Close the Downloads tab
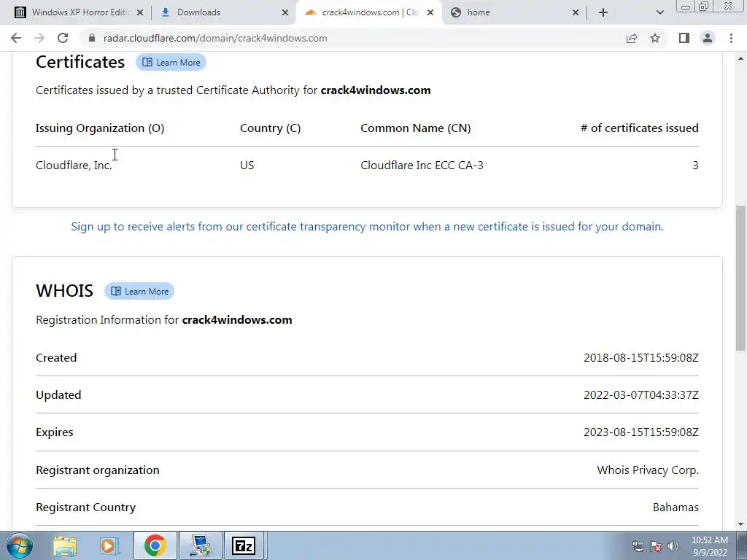Image resolution: width=747 pixels, height=560 pixels. click(285, 13)
